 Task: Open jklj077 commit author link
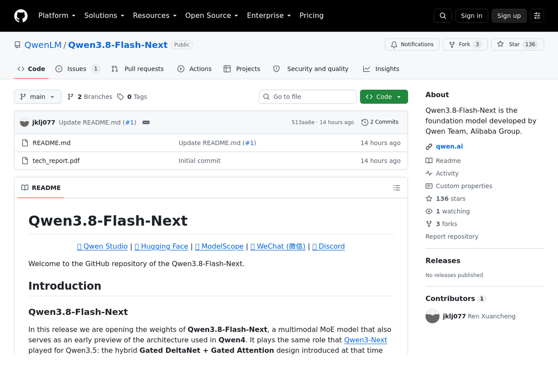point(44,123)
